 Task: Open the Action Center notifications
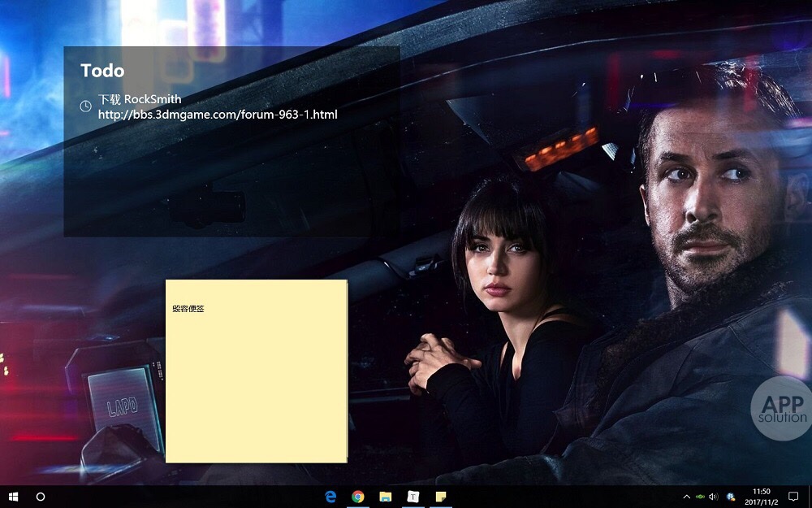coord(793,496)
